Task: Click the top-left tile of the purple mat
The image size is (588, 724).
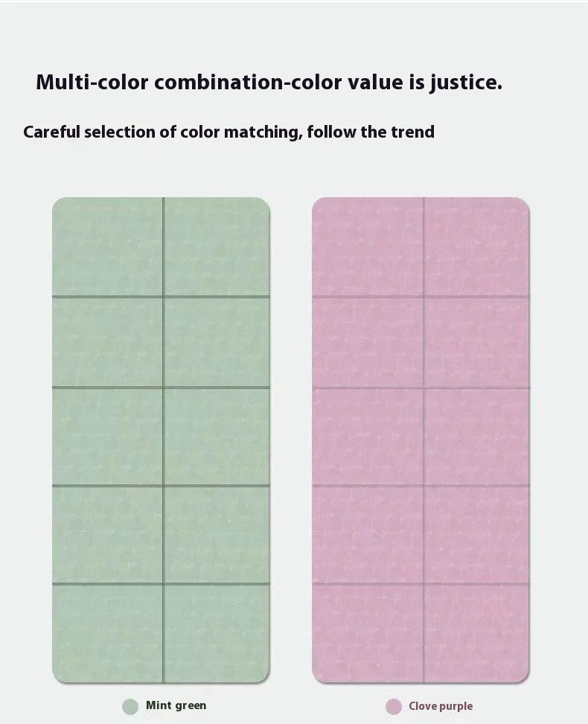Action: point(368,247)
